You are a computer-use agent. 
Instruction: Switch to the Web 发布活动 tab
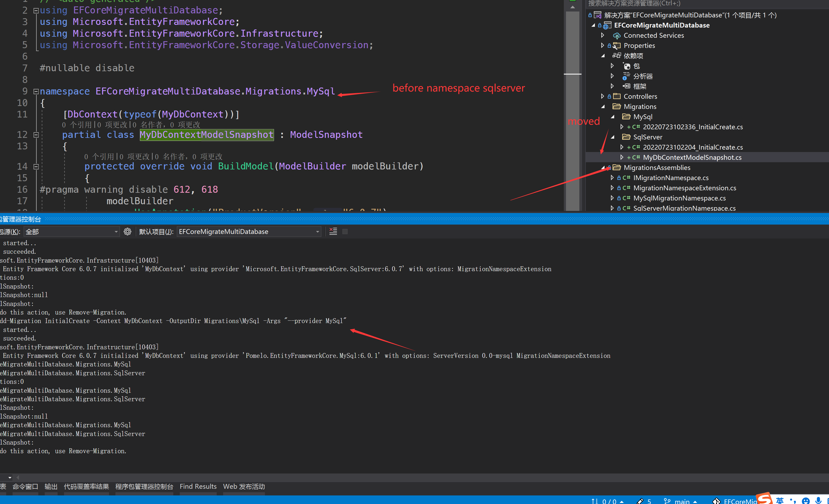point(244,487)
